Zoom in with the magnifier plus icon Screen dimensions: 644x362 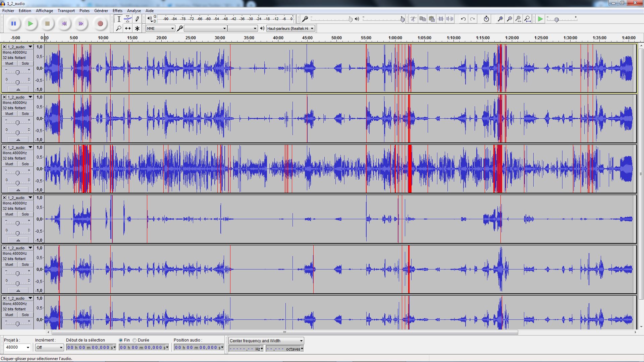(x=500, y=19)
